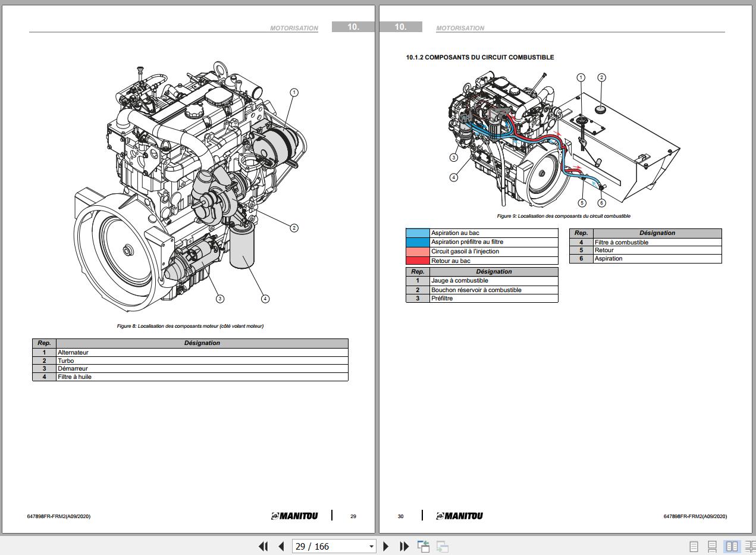This screenshot has height=555, width=756.
Task: Click the Manitou logo on page 29
Action: pos(294,516)
